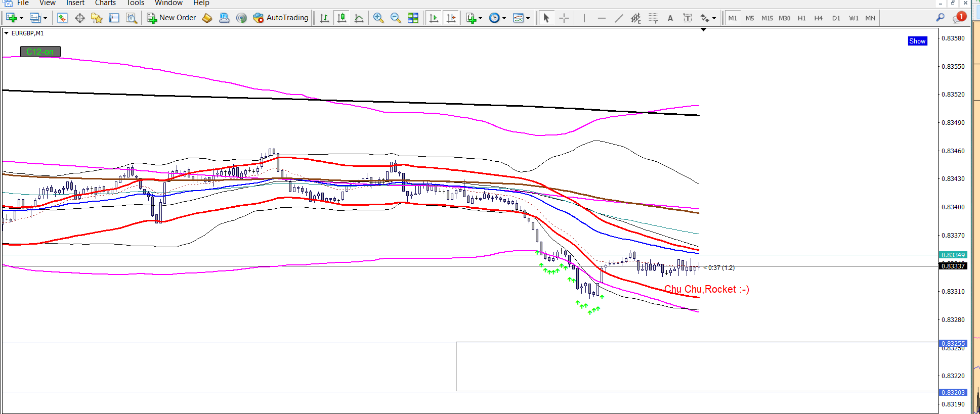Switch chart to candlesticks mode
This screenshot has height=414, width=980.
[342, 18]
